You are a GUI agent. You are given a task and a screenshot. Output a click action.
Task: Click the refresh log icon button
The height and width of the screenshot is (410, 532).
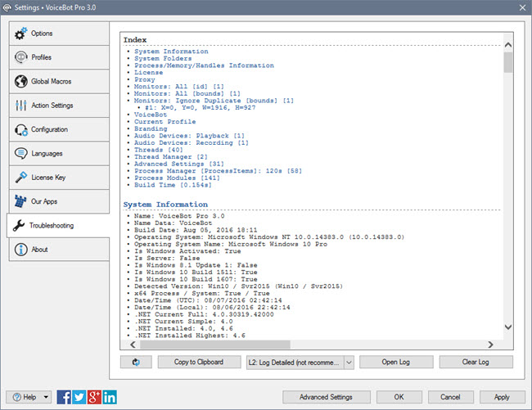136,362
